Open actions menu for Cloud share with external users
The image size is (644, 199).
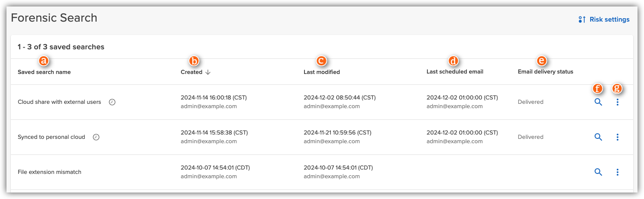pyautogui.click(x=617, y=102)
